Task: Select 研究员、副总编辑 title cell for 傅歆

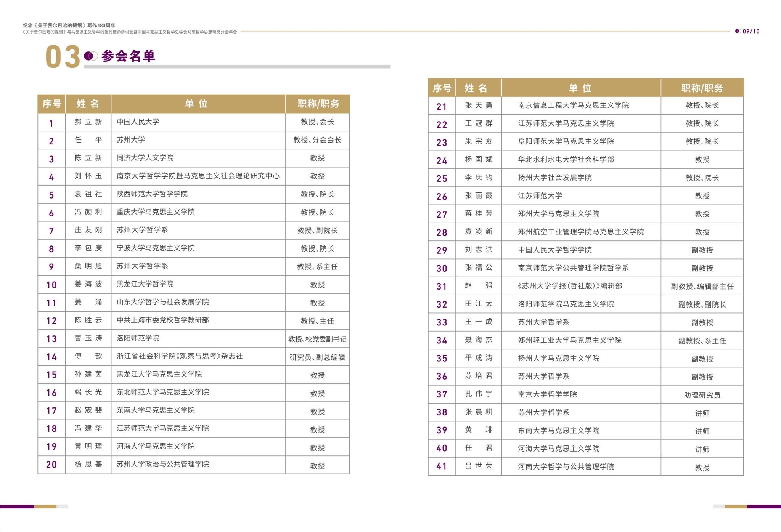Action: point(317,357)
